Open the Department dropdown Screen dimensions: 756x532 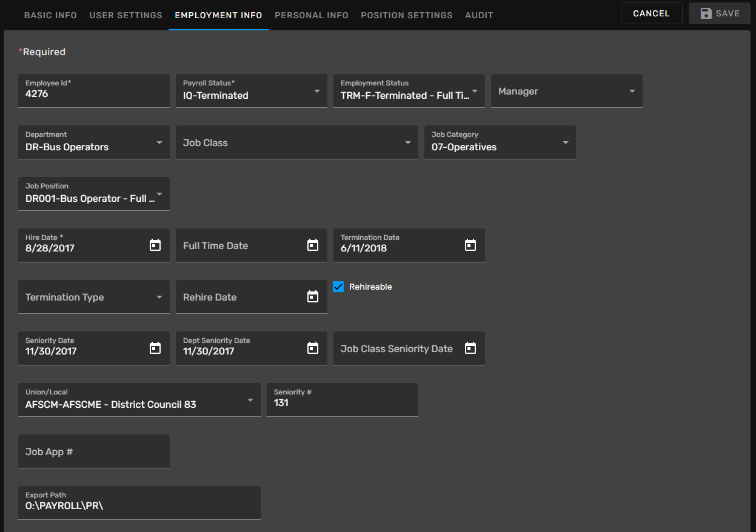coord(159,143)
